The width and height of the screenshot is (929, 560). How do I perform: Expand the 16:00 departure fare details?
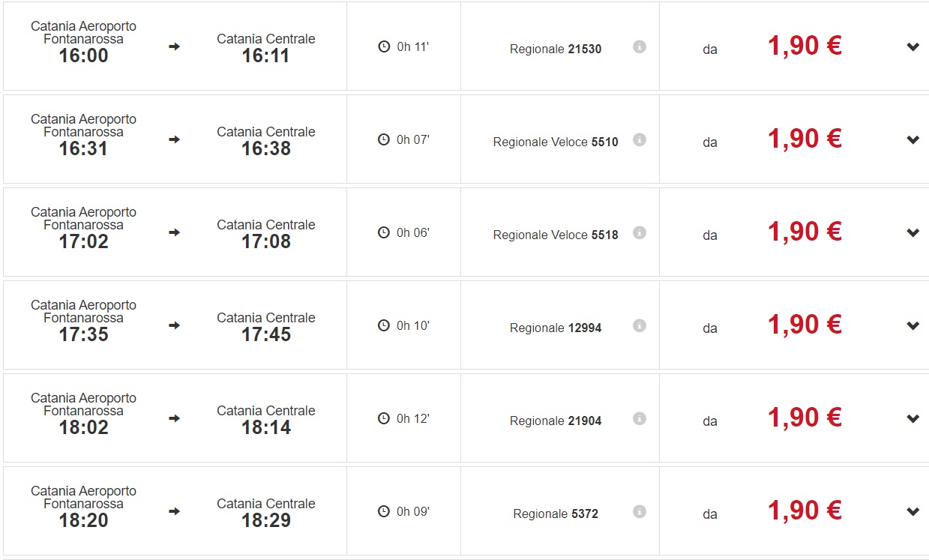click(913, 46)
